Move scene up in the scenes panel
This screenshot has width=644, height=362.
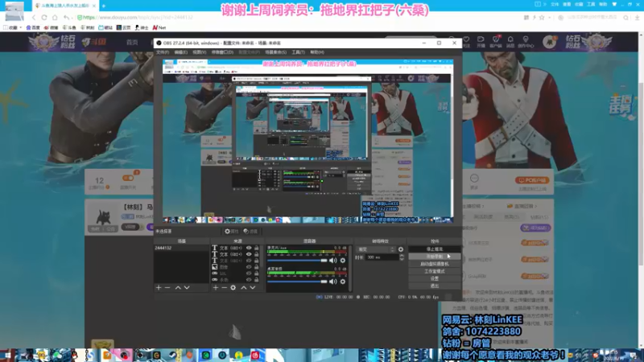[x=178, y=288]
